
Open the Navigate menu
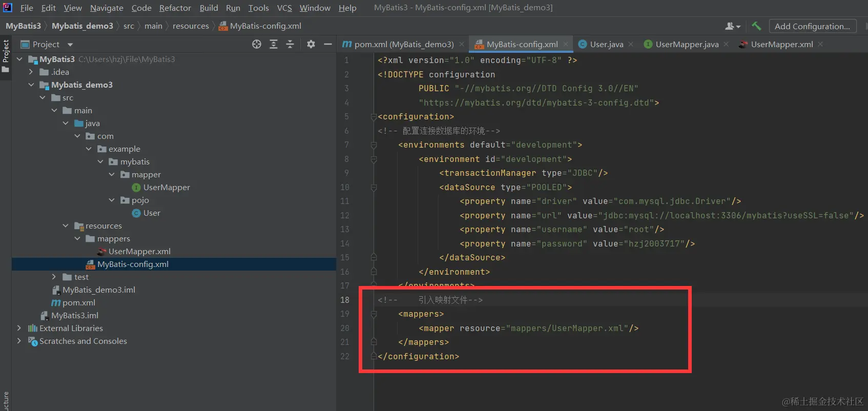pyautogui.click(x=107, y=8)
